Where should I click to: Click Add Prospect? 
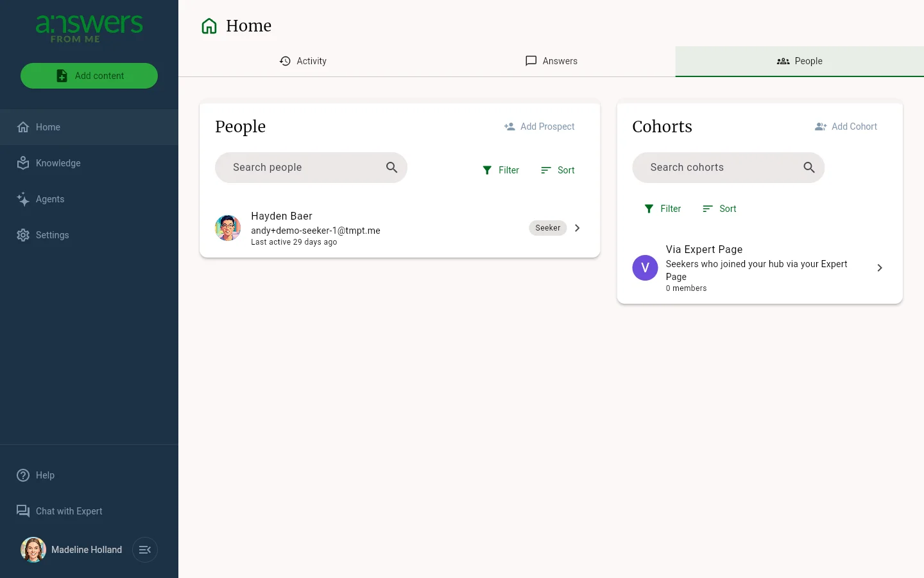tap(540, 127)
